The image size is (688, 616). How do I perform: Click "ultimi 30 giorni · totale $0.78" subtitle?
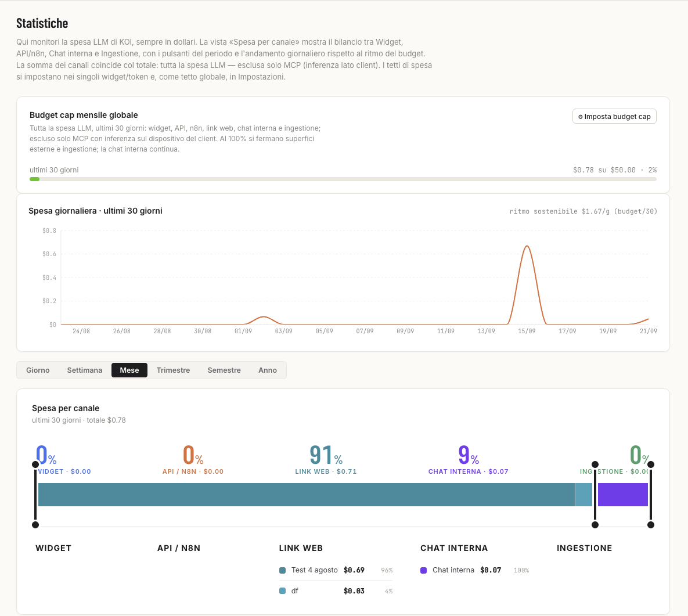[x=79, y=420]
